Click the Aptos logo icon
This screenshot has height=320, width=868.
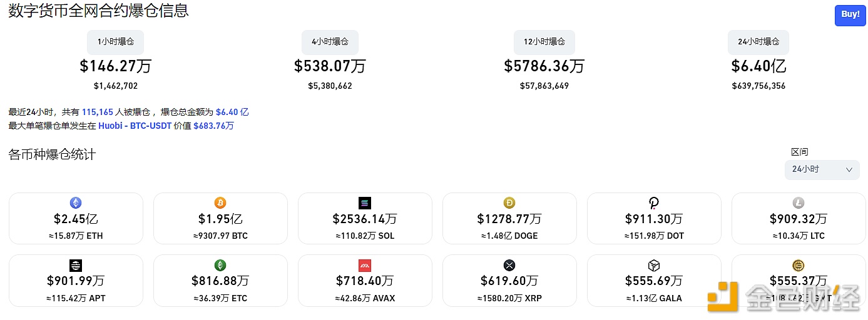coord(76,265)
